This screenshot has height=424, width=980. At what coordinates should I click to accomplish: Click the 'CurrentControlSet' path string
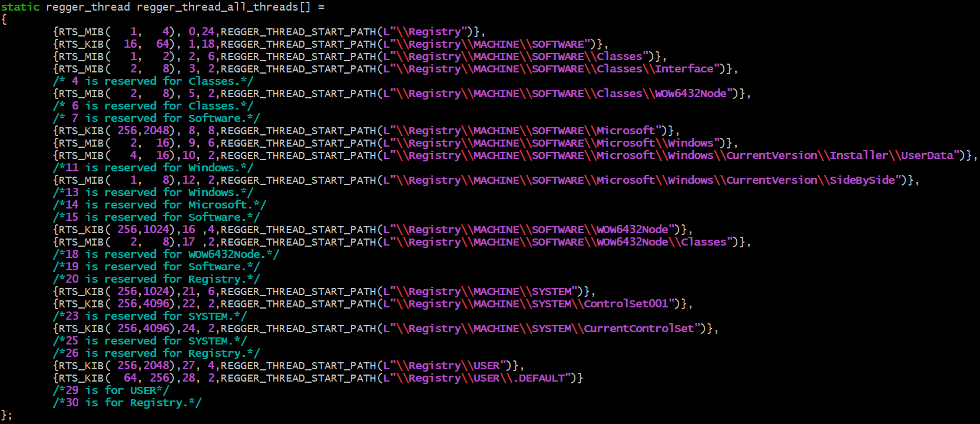tap(639, 329)
